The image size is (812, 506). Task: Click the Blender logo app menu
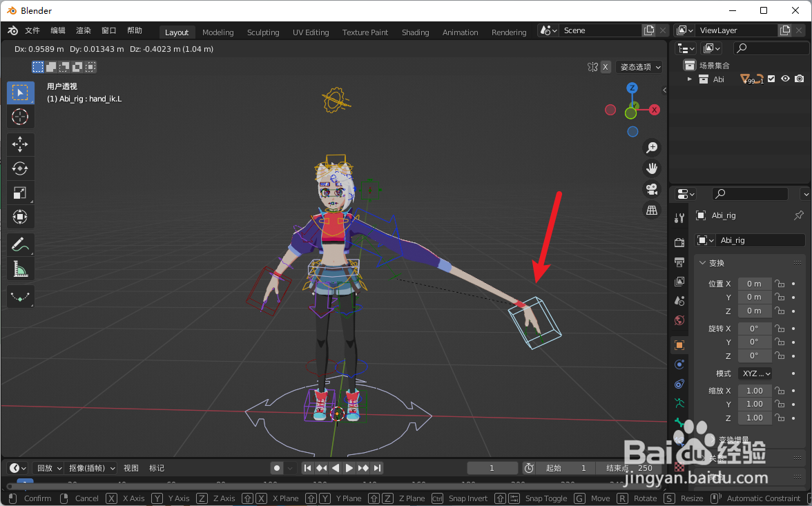point(12,30)
